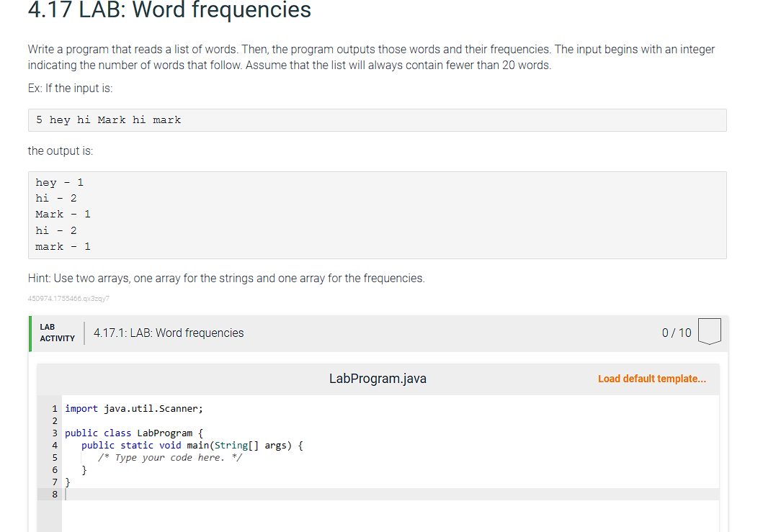Click the score shield badge icon
Screen dimensions: 763x532
tap(709, 332)
